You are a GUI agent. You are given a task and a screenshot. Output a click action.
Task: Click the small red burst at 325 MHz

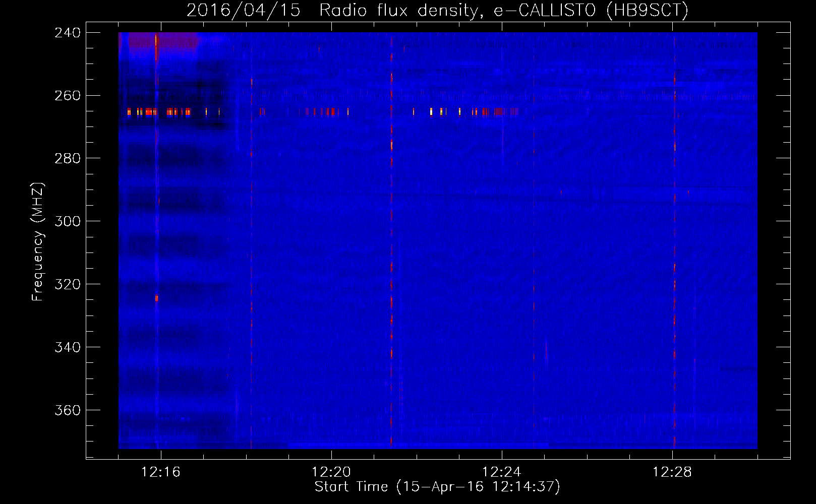(x=157, y=298)
